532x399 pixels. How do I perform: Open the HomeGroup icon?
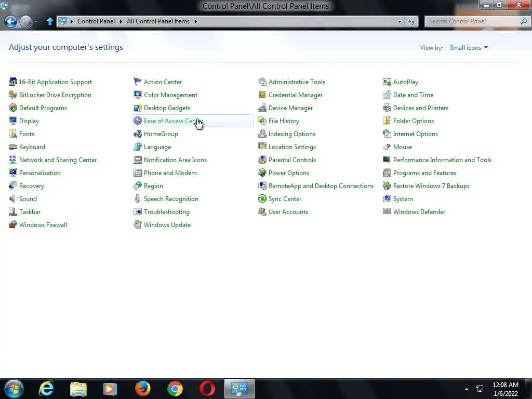137,134
